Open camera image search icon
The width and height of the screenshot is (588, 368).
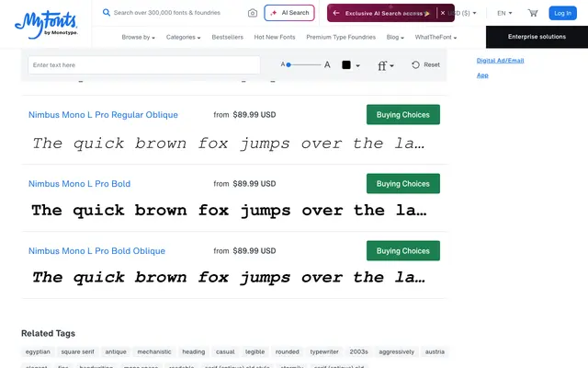(x=253, y=13)
